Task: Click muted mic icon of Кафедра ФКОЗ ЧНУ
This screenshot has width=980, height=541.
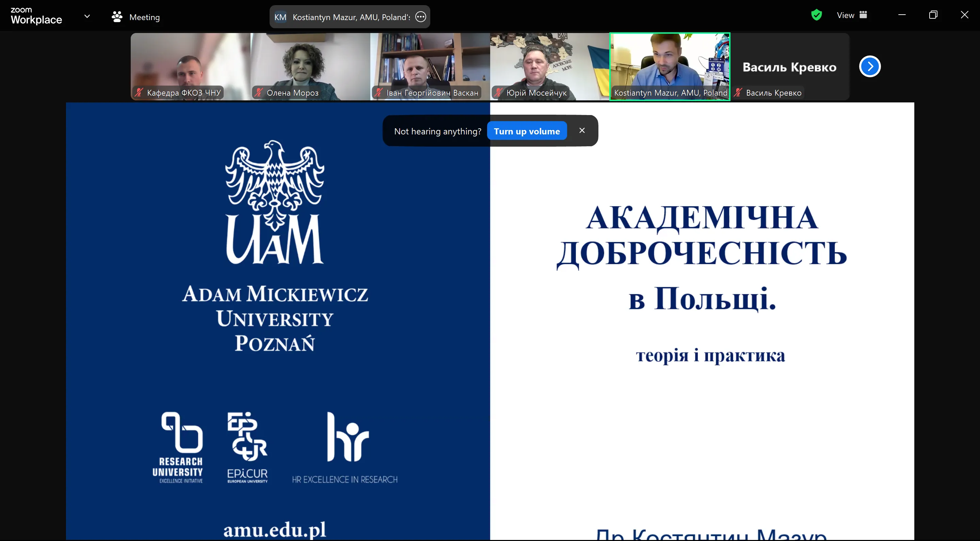Action: (139, 93)
